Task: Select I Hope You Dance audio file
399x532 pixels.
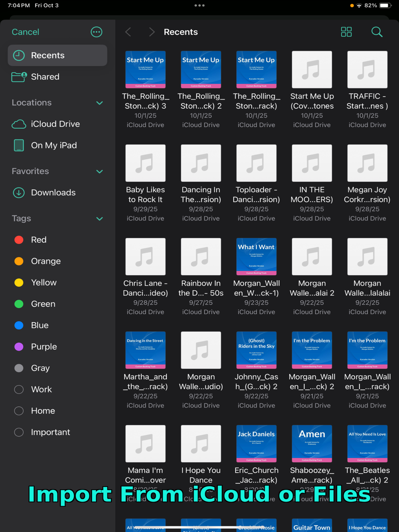Action: (x=201, y=464)
